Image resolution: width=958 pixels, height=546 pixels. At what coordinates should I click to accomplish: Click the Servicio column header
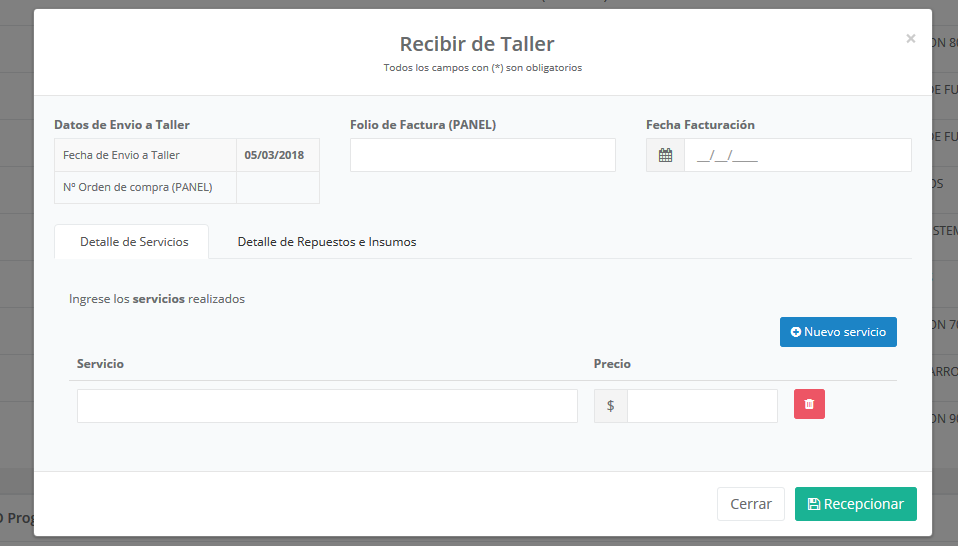click(x=100, y=364)
